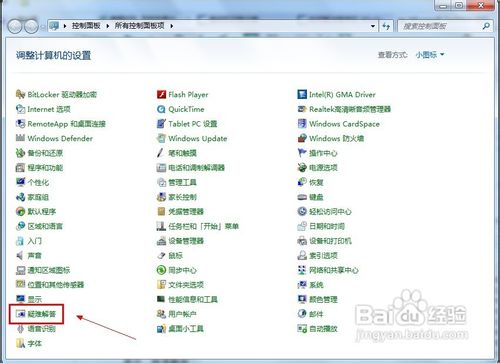Image resolution: width=500 pixels, height=363 pixels.
Task: Click the 轻松访问中心 link
Action: click(x=330, y=211)
